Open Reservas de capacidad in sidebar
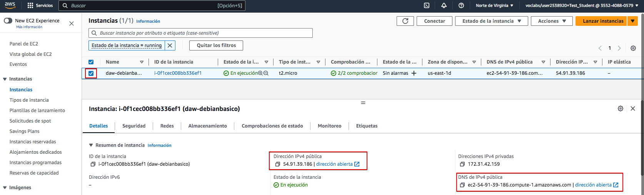644x195 pixels. pyautogui.click(x=34, y=173)
